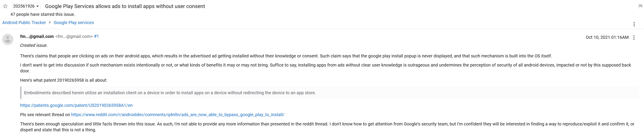
Task: Click the '47 people have starred' text
Action: 42,15
